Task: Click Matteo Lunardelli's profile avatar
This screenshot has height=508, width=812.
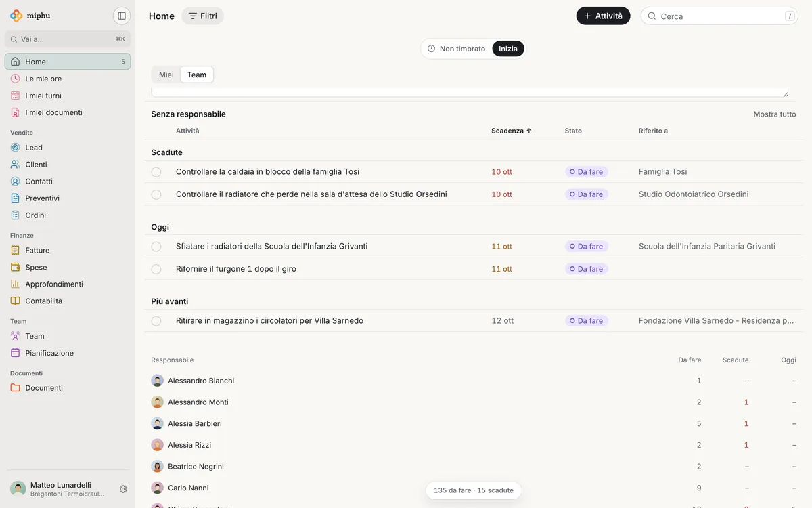Action: click(18, 489)
